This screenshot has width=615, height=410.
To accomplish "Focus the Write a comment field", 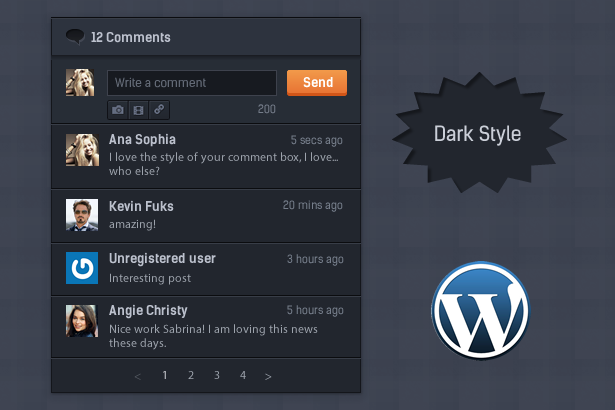I will pos(192,83).
